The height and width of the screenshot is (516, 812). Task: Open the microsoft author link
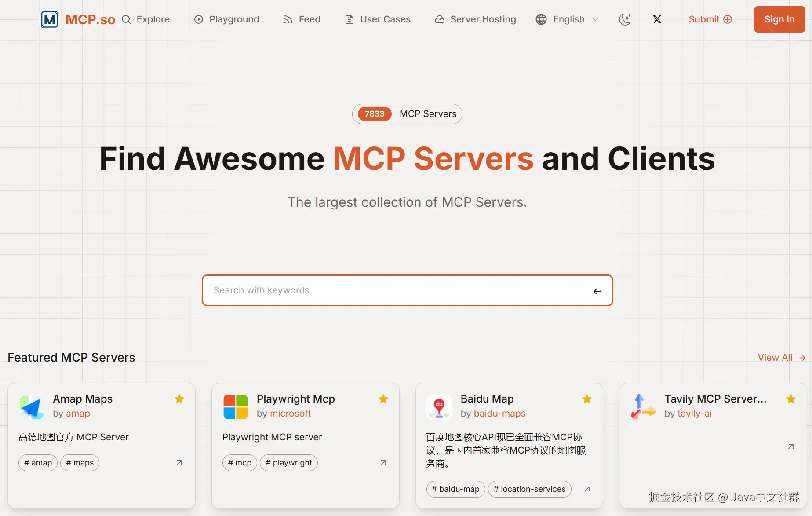pos(290,414)
